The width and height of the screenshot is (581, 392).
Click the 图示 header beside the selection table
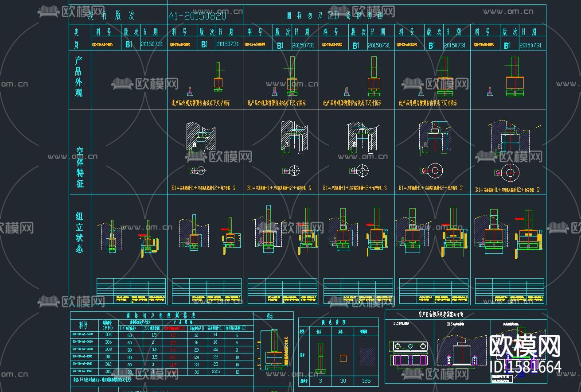[x=270, y=316]
